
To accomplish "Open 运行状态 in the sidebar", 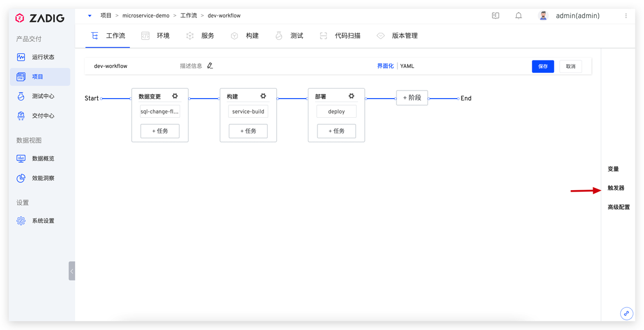I will tap(43, 57).
